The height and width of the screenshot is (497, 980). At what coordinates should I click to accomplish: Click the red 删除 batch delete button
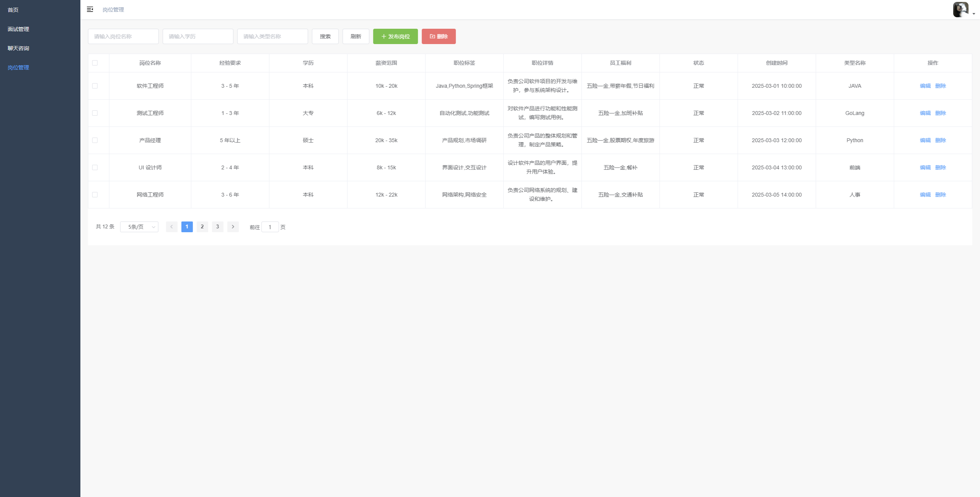pyautogui.click(x=438, y=36)
